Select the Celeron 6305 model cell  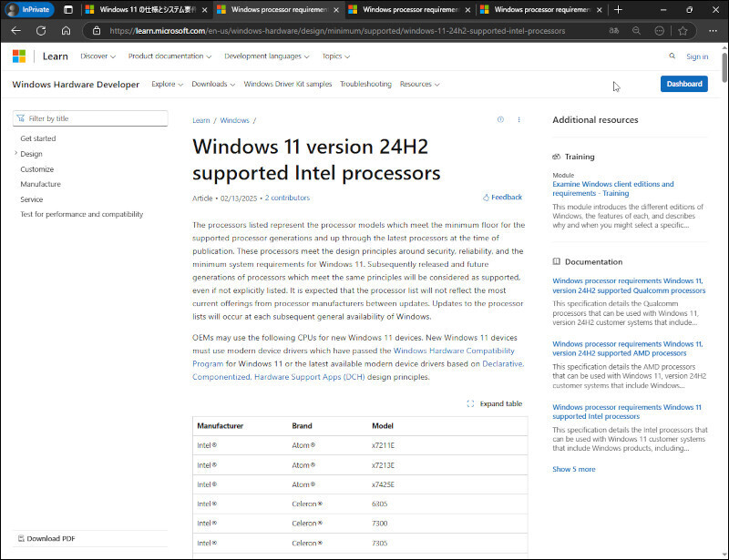click(379, 504)
